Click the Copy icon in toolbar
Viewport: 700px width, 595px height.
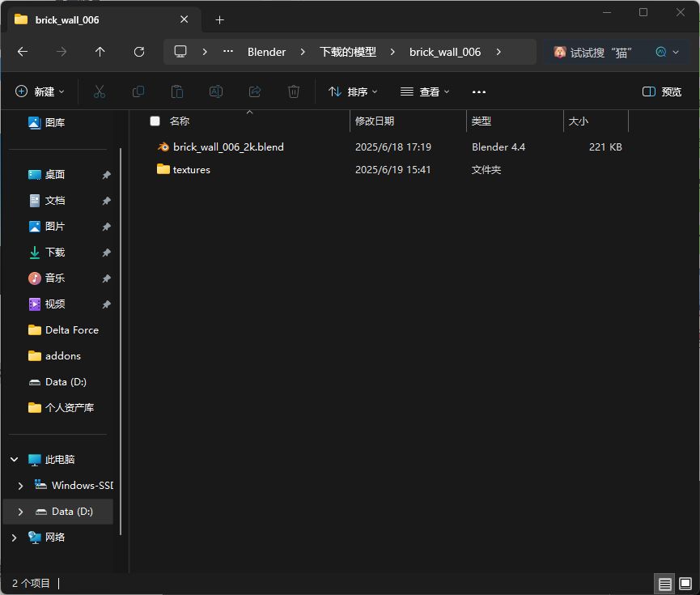pos(138,91)
